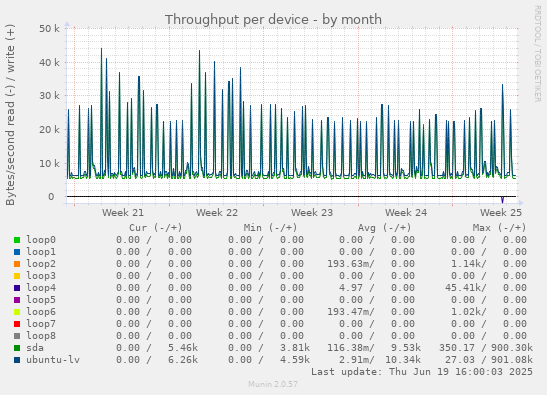Image resolution: width=547 pixels, height=395 pixels.
Task: Click the 50 k y-axis label
Action: point(49,29)
